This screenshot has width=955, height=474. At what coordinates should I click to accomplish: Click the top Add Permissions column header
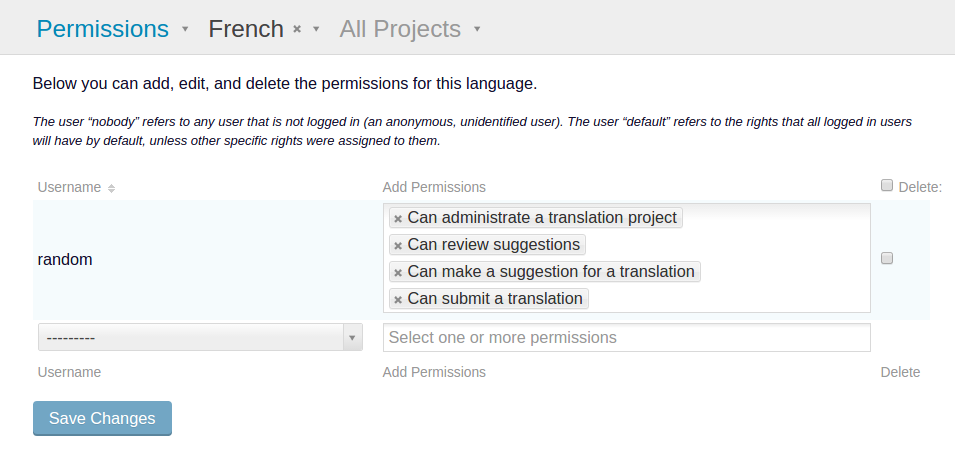coord(434,187)
